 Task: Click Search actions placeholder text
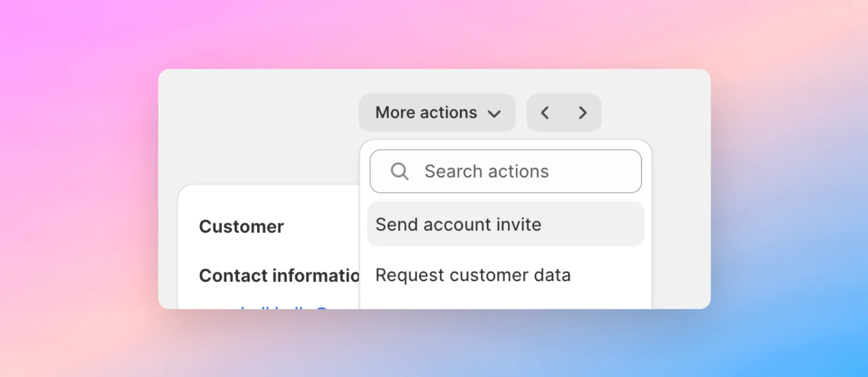click(487, 171)
